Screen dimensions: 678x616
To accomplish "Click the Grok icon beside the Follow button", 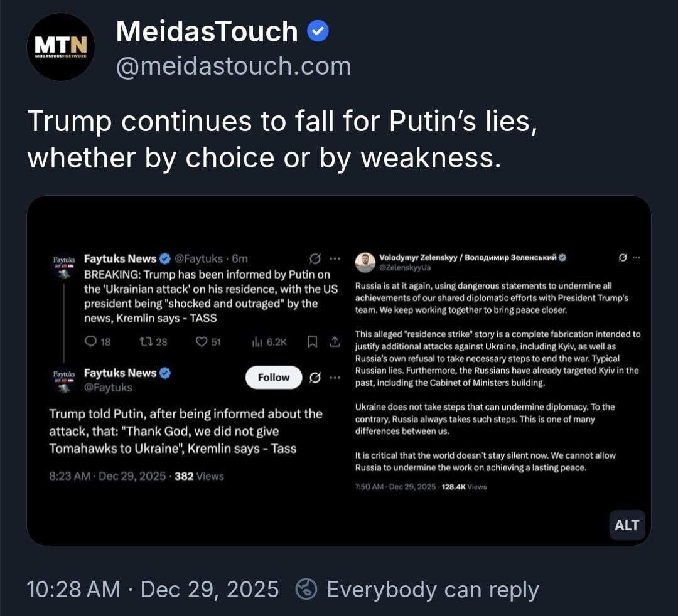I will coord(315,377).
